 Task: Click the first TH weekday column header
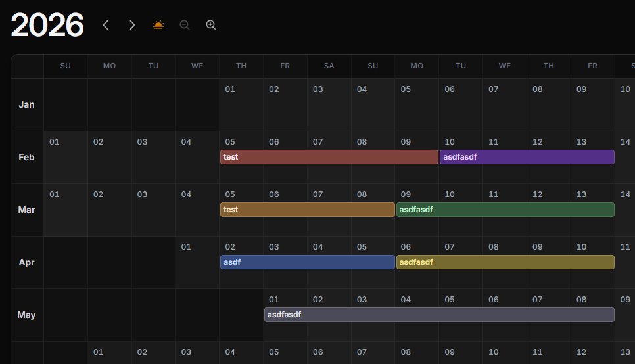[241, 66]
